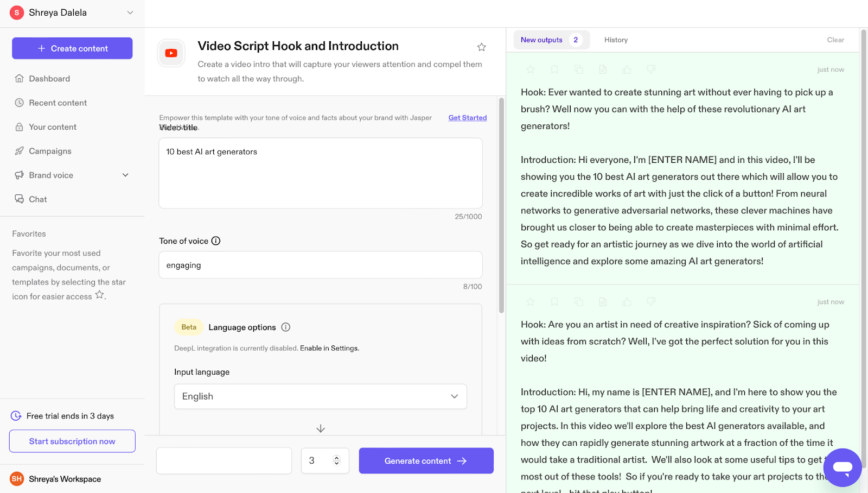Click into the Video title text box
Screen dimensions: 868x493
click(x=321, y=173)
